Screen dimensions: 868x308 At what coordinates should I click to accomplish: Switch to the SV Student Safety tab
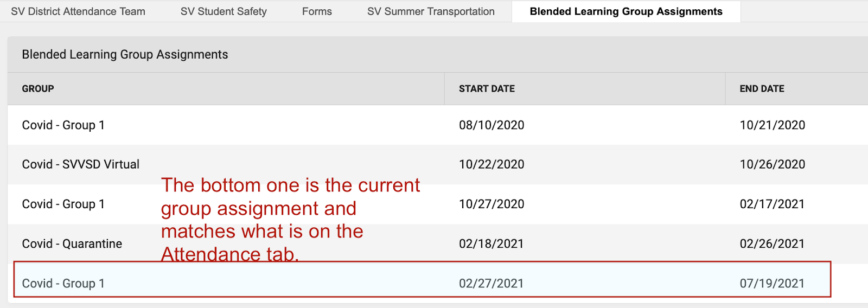pyautogui.click(x=224, y=11)
